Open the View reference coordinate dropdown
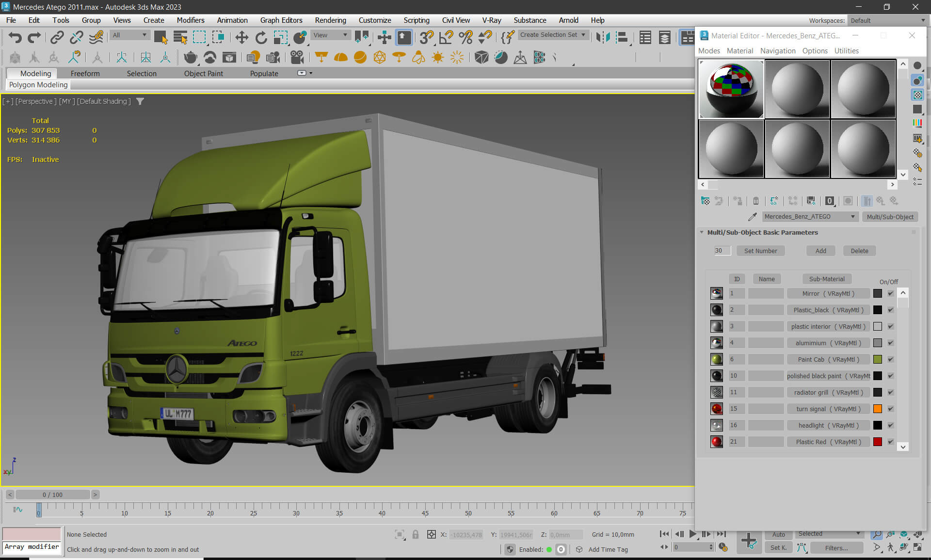931x560 pixels. (330, 35)
